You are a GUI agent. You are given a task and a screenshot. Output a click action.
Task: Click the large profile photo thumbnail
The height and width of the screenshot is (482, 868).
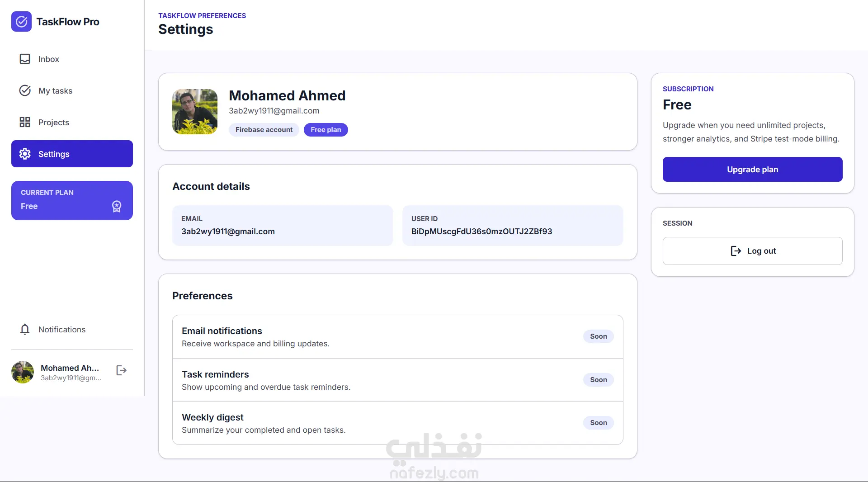tap(195, 112)
